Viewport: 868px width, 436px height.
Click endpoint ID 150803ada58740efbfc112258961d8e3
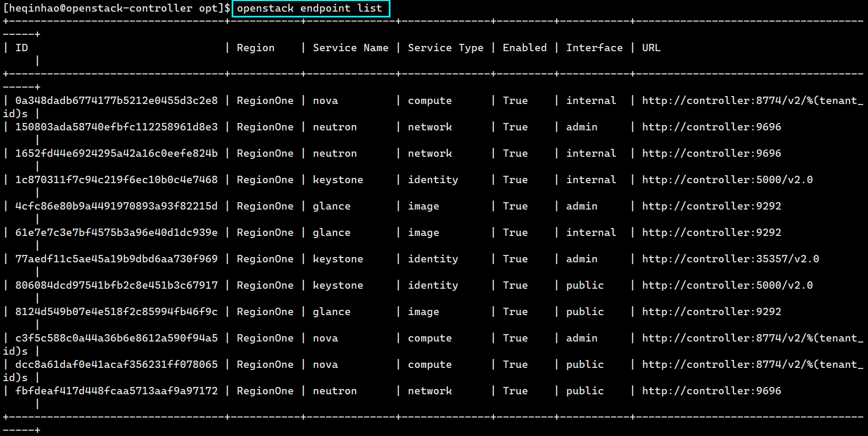coord(116,127)
